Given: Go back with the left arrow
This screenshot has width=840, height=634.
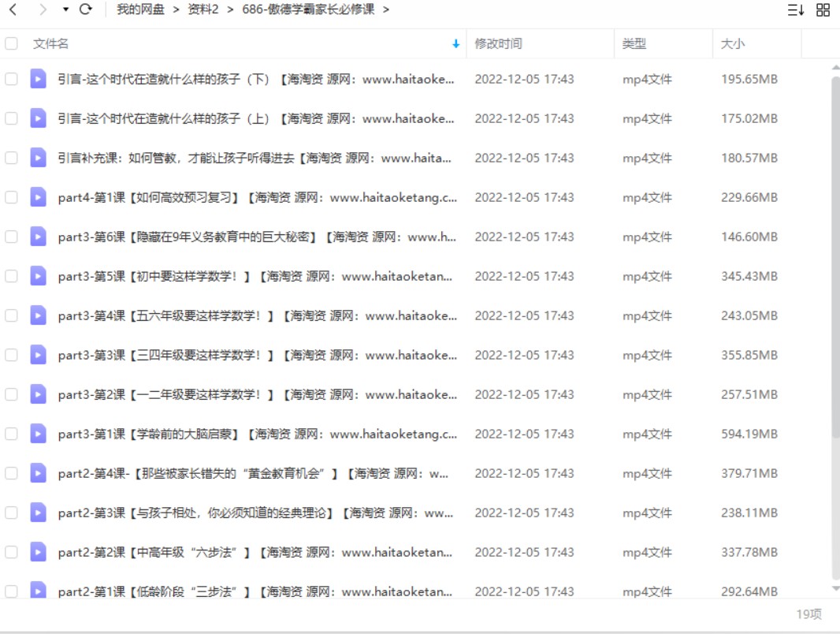Looking at the screenshot, I should pyautogui.click(x=13, y=9).
